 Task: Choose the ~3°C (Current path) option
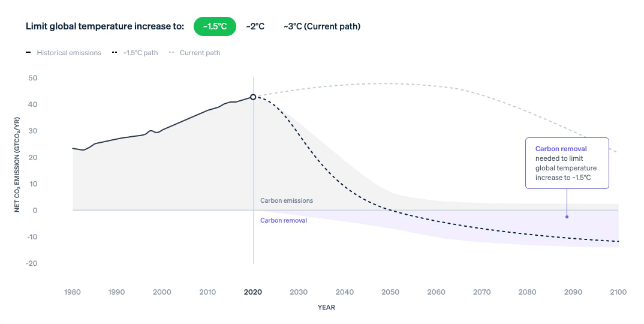point(322,26)
